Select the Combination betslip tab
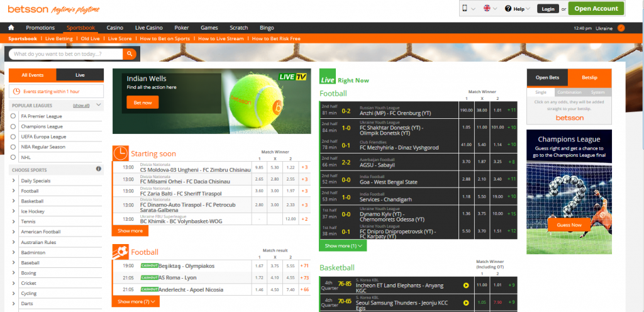The width and height of the screenshot is (644, 312). coord(569,92)
